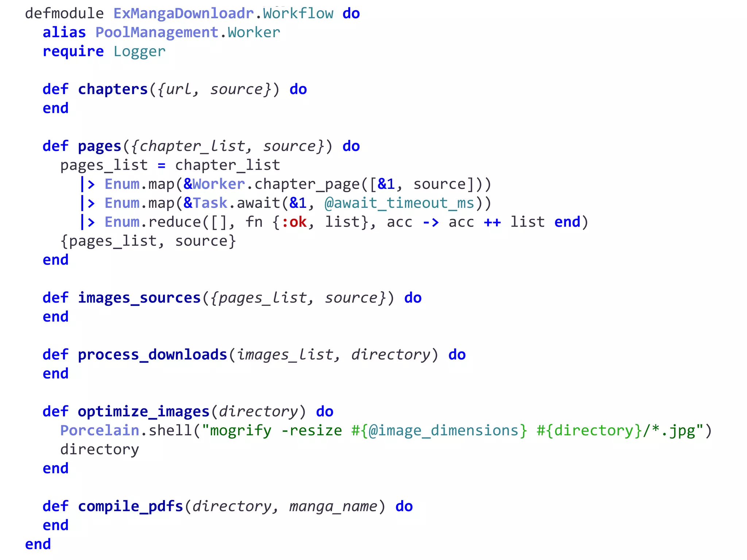This screenshot has height=560, width=747.
Task: Click PoolManagement in the alias line
Action: (x=157, y=32)
